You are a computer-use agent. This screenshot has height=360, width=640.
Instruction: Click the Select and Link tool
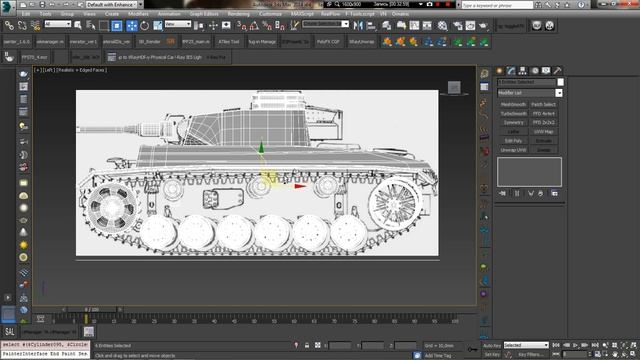[9, 26]
